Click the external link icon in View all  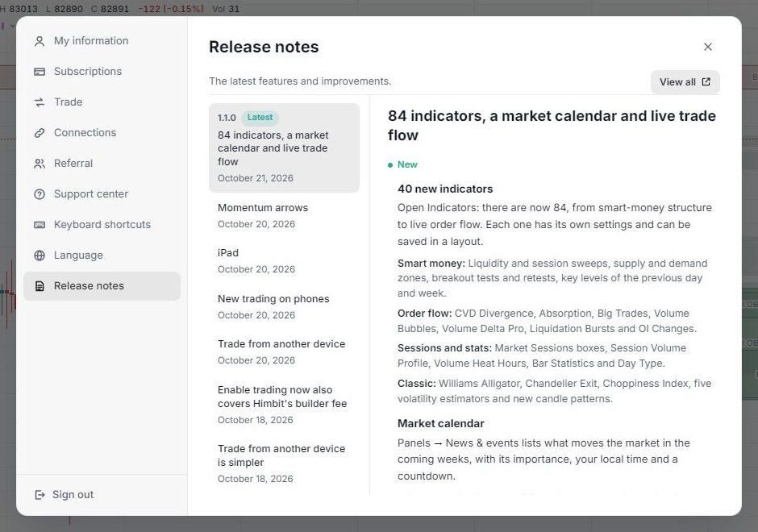point(706,81)
